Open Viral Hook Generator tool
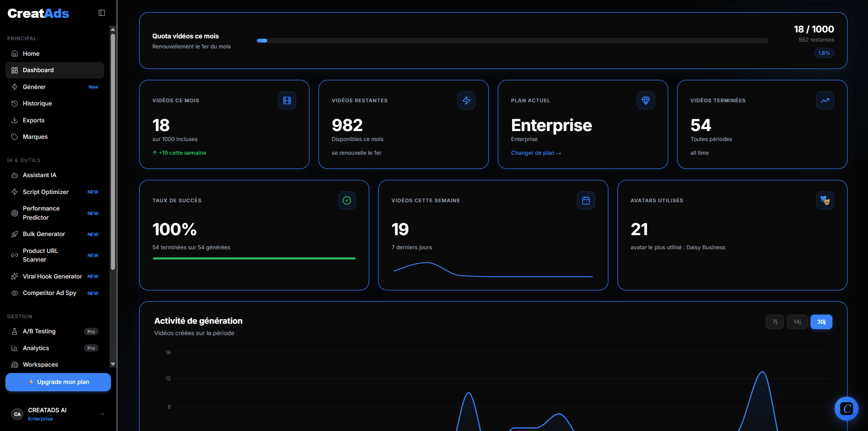The image size is (868, 431). 55,276
